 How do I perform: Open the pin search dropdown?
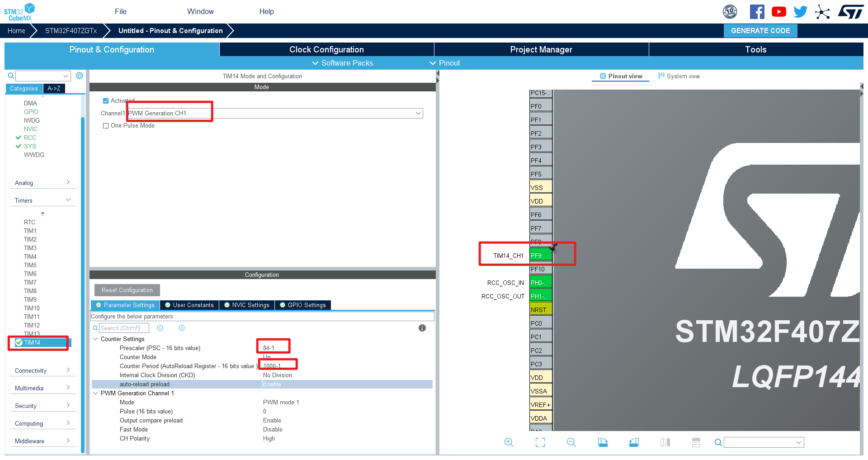coord(799,442)
